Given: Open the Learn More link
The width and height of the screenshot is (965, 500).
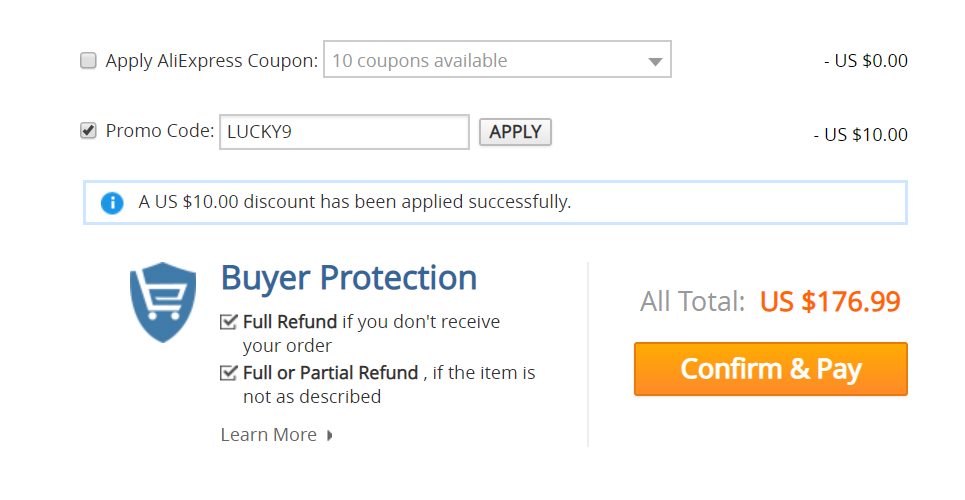Looking at the screenshot, I should [269, 435].
